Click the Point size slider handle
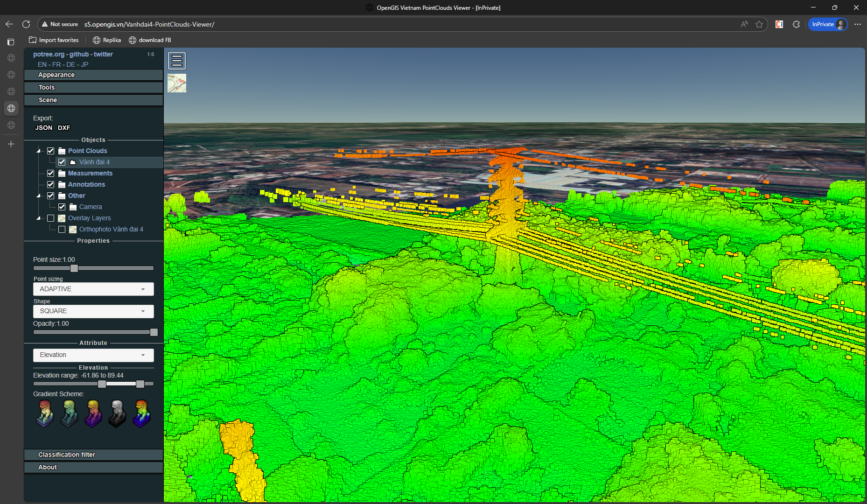Viewport: 867px width, 504px height. pyautogui.click(x=74, y=268)
